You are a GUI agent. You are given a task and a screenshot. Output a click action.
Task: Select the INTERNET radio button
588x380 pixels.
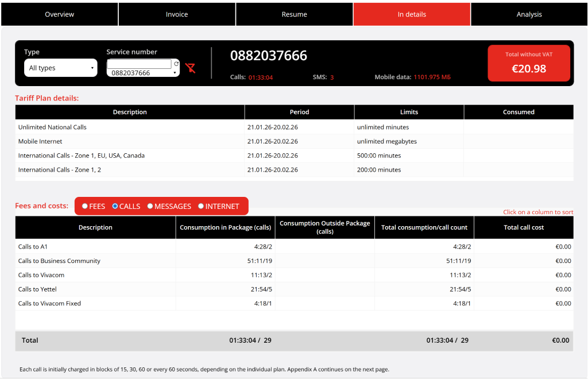(x=201, y=206)
